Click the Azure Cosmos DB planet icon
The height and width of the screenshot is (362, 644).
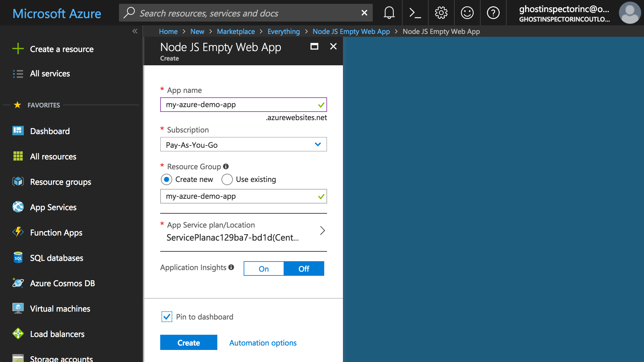pos(18,283)
